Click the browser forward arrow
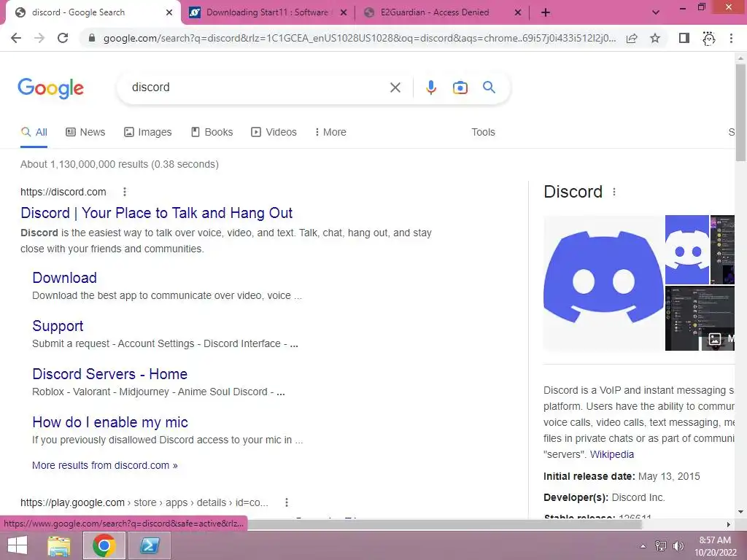This screenshot has height=560, width=747. 39,38
